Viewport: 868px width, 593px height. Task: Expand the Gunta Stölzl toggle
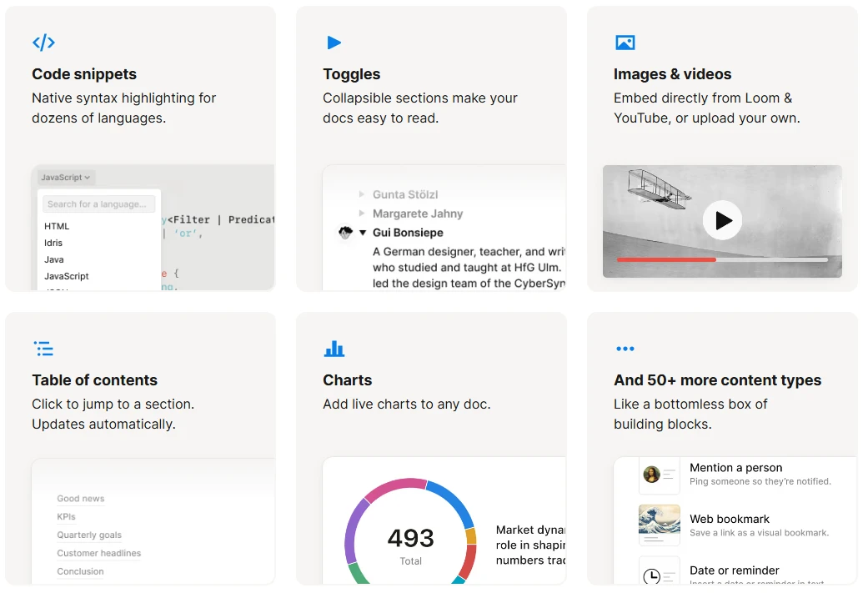pyautogui.click(x=362, y=194)
